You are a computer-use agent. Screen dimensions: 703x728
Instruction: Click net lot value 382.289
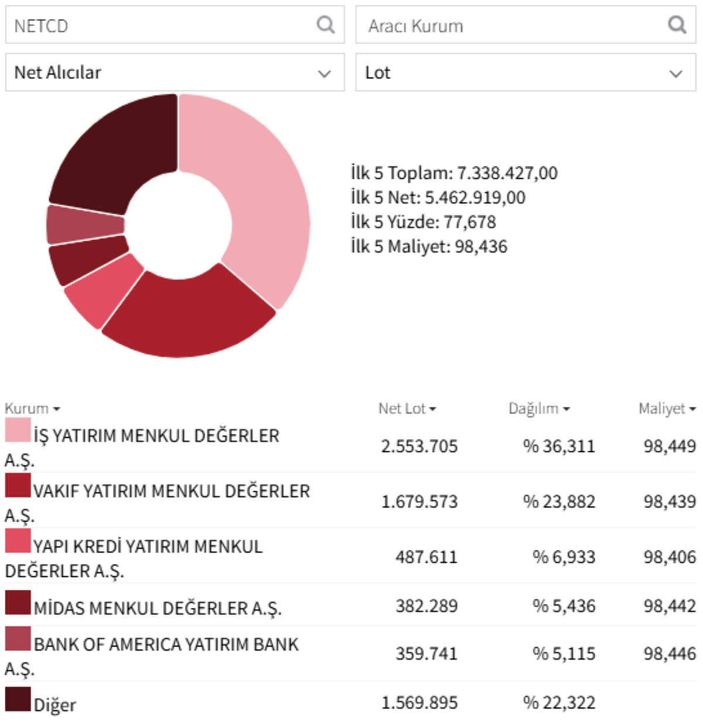click(426, 605)
